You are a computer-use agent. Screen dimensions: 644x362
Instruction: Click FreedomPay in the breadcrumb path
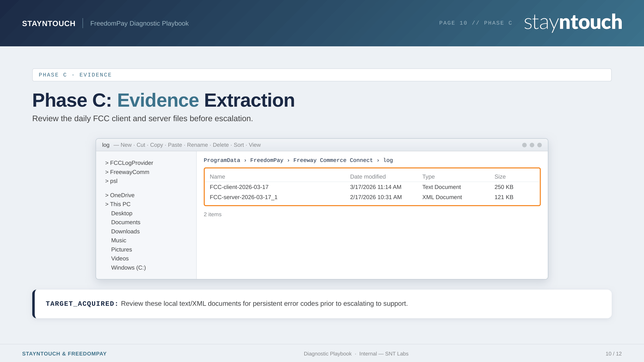tap(267, 160)
